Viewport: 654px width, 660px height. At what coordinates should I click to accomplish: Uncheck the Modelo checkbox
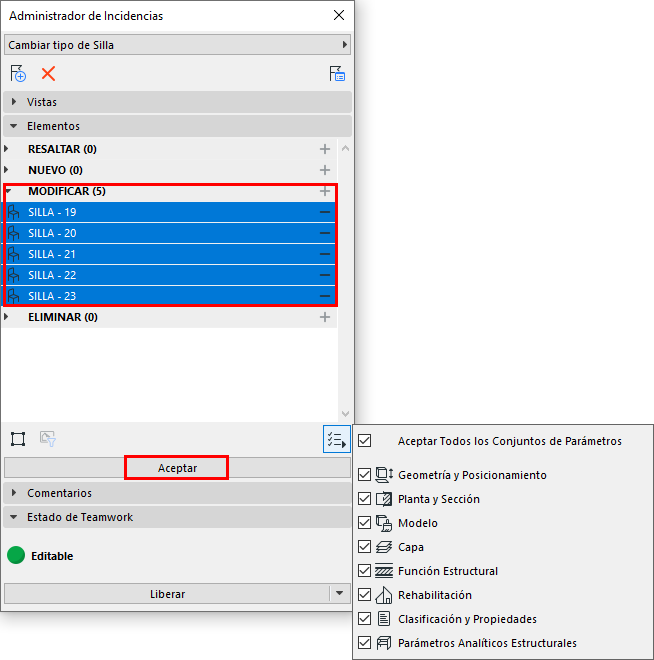point(364,523)
